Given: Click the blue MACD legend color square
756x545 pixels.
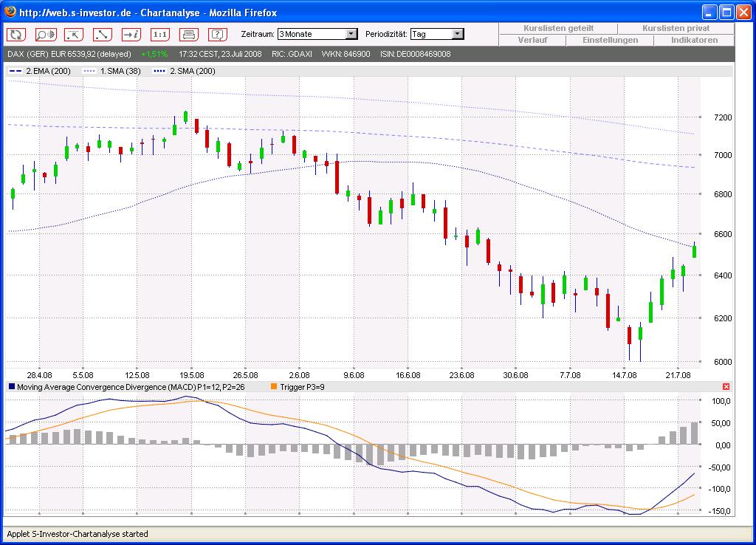Looking at the screenshot, I should (12, 386).
